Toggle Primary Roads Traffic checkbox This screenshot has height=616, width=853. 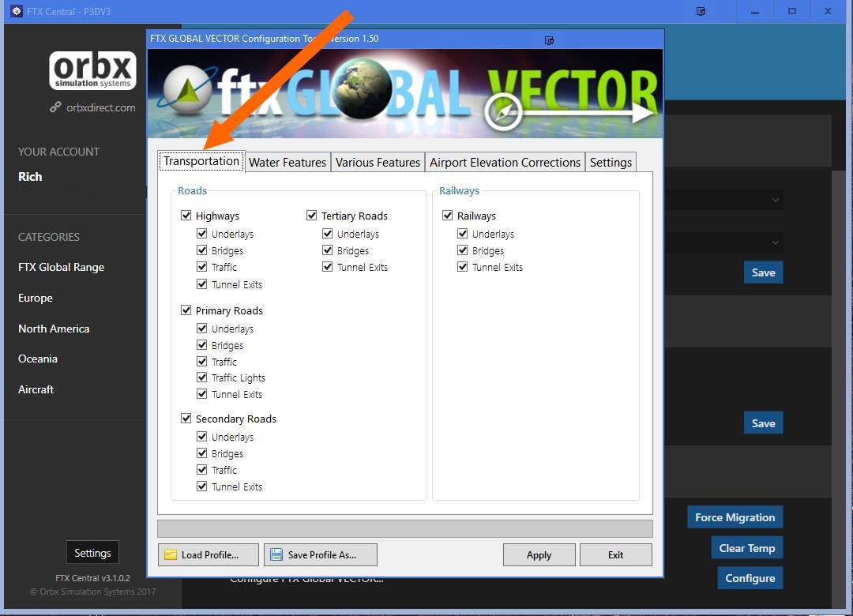coord(202,362)
